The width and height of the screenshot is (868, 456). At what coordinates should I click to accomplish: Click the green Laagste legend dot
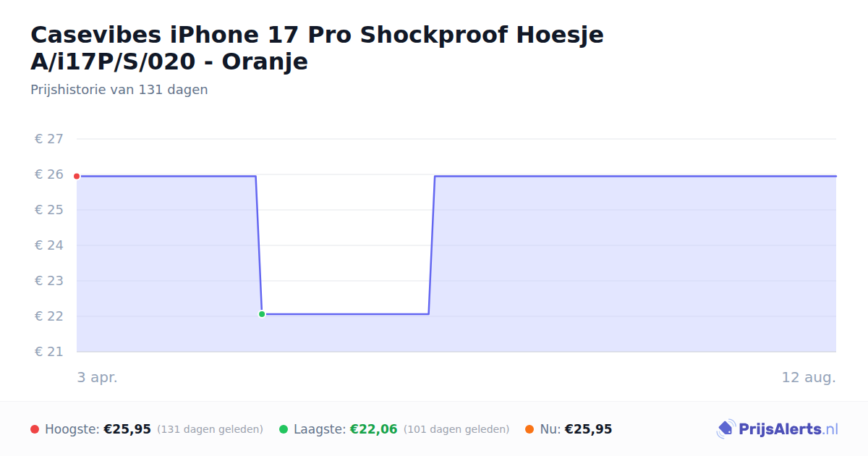click(x=284, y=429)
